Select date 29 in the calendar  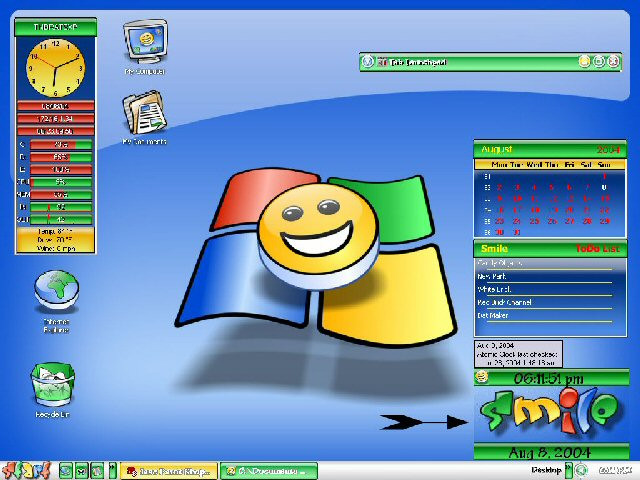604,221
